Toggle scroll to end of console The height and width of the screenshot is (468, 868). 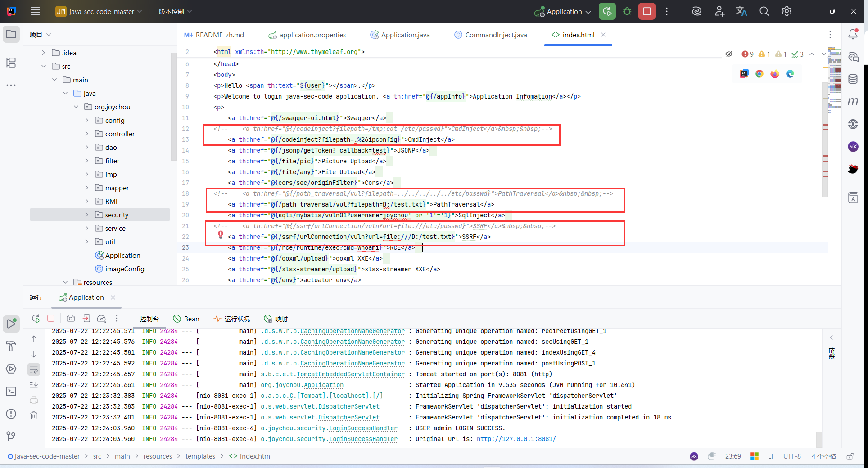[x=34, y=385]
